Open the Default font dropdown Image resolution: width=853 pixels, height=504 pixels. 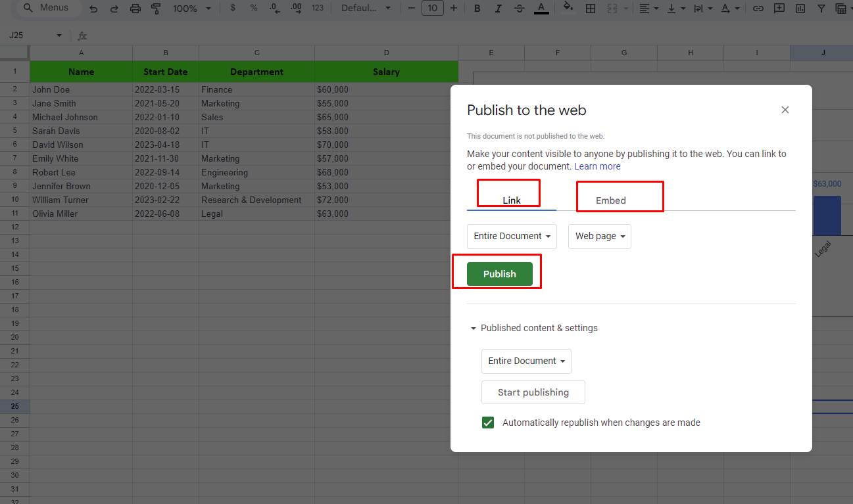click(366, 8)
